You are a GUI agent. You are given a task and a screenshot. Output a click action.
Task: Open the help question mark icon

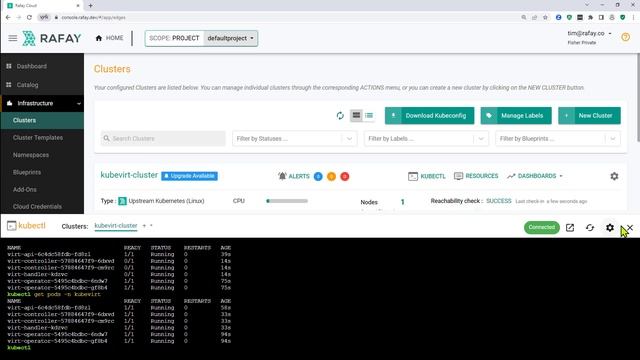coord(625,38)
